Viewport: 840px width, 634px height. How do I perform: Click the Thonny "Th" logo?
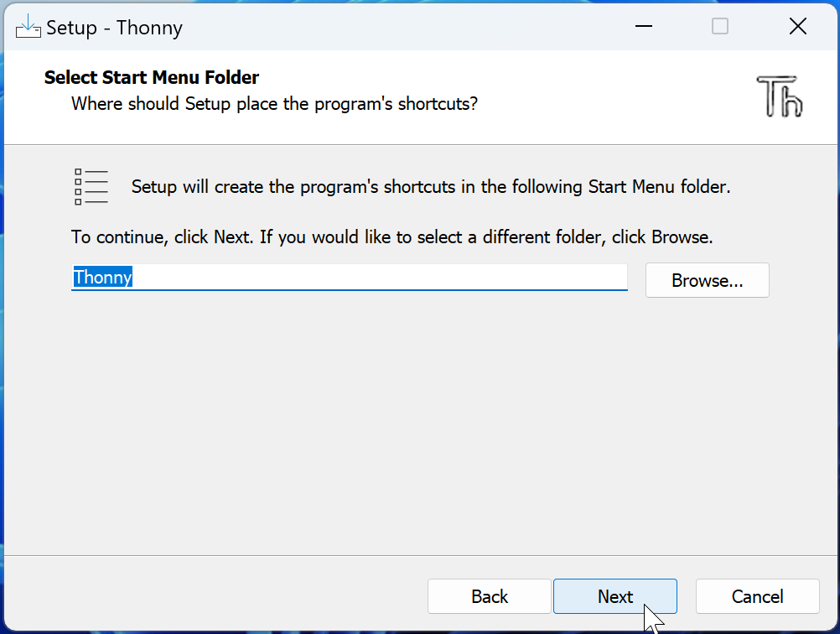779,96
